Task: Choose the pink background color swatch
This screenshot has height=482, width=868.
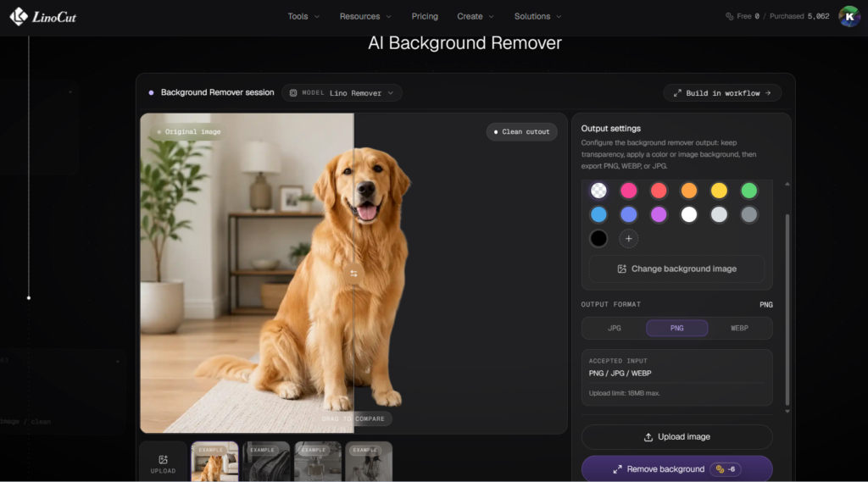Action: 628,191
